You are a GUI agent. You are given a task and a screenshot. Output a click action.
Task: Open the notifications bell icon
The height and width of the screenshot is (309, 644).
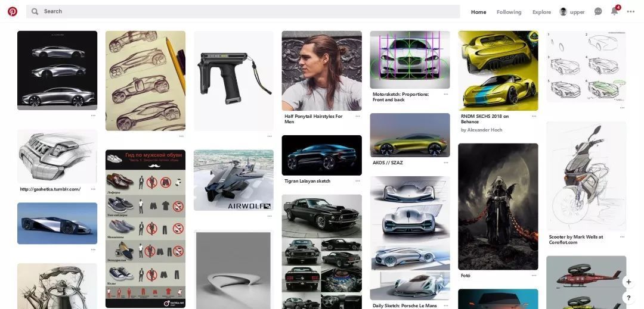point(614,11)
